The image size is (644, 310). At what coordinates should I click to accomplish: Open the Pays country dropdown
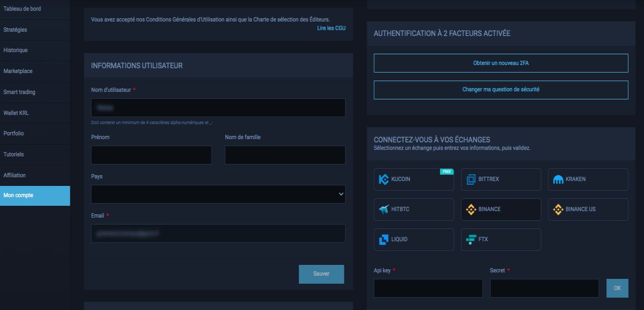tap(218, 194)
